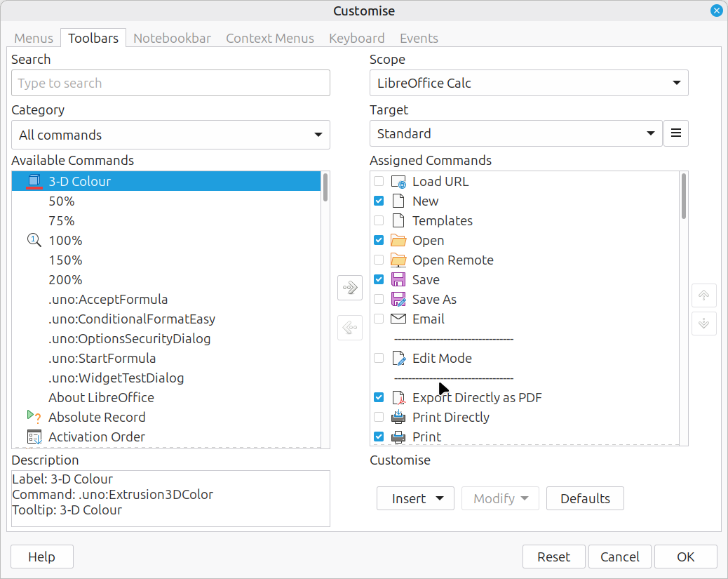The width and height of the screenshot is (728, 579).
Task: Open the Target dropdown set to Standard
Action: click(515, 133)
